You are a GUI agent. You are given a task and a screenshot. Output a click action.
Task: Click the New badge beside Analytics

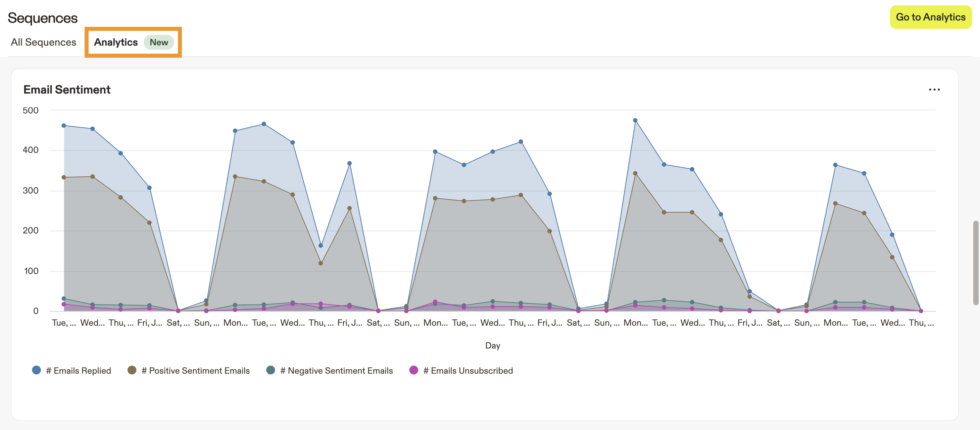click(x=159, y=42)
